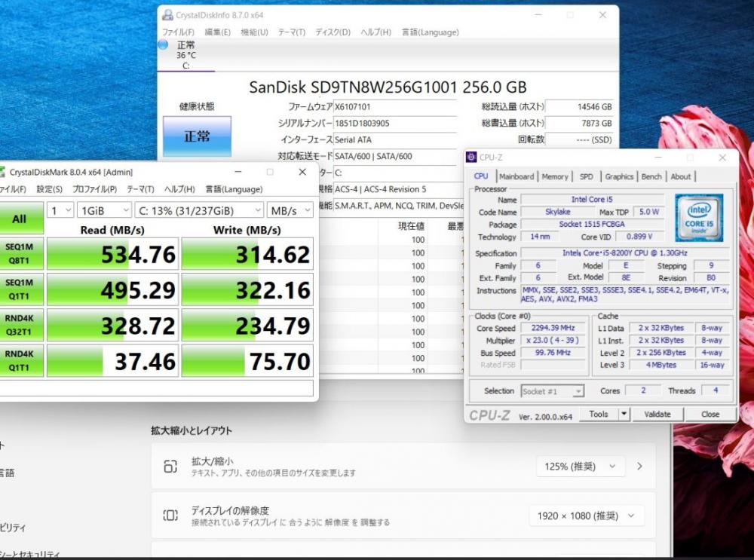Click the Intel Core i5 logo in CPU-Z
Image resolution: width=754 pixels, height=560 pixels.
pos(699,217)
